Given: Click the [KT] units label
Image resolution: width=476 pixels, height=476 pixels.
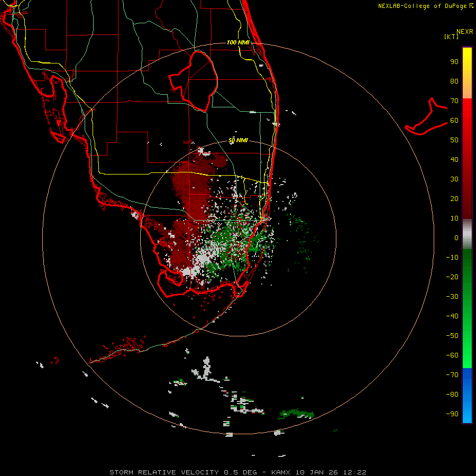Looking at the screenshot, I should point(451,36).
